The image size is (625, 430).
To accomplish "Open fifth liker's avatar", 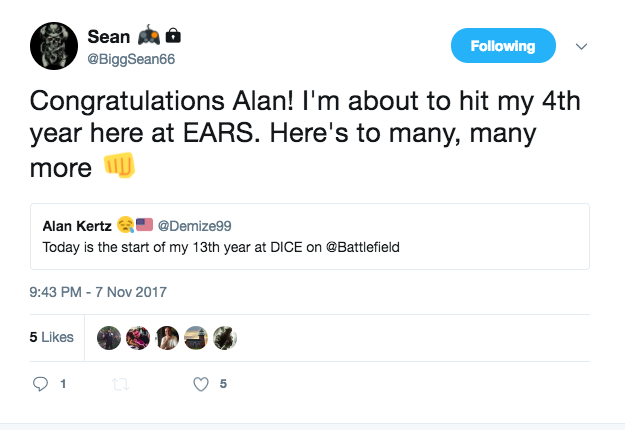I will point(225,338).
